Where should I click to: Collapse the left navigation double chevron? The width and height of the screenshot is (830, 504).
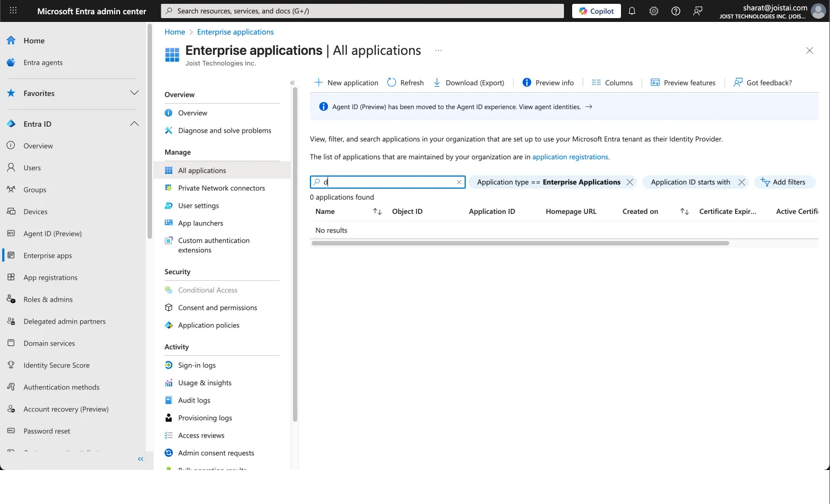tap(140, 459)
